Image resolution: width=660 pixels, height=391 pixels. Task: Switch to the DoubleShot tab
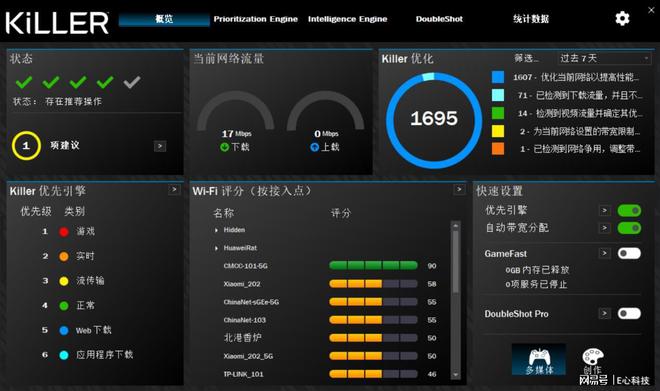(439, 19)
